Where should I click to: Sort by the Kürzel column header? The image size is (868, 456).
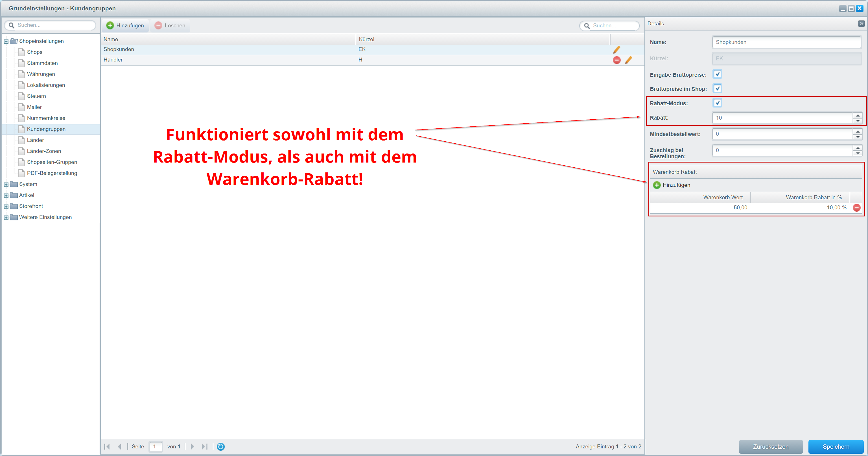pos(483,40)
